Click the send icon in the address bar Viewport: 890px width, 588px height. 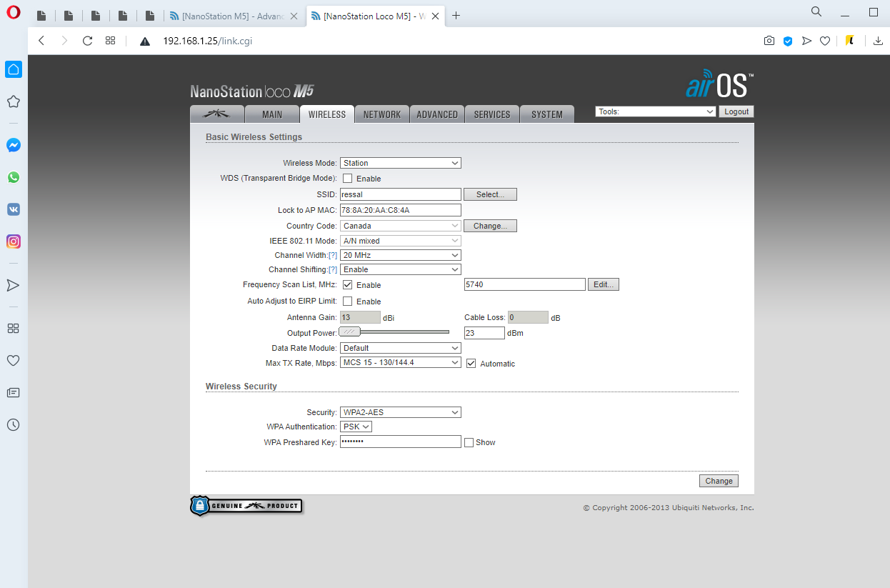coord(806,41)
